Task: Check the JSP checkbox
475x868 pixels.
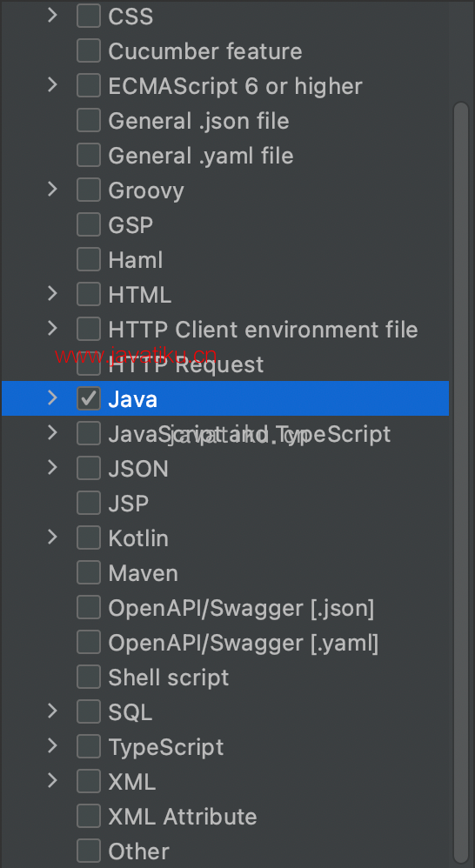Action: pyautogui.click(x=89, y=504)
